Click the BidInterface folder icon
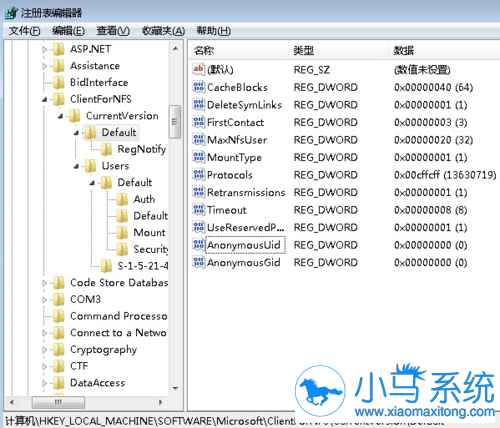The image size is (500, 428). coord(59,82)
